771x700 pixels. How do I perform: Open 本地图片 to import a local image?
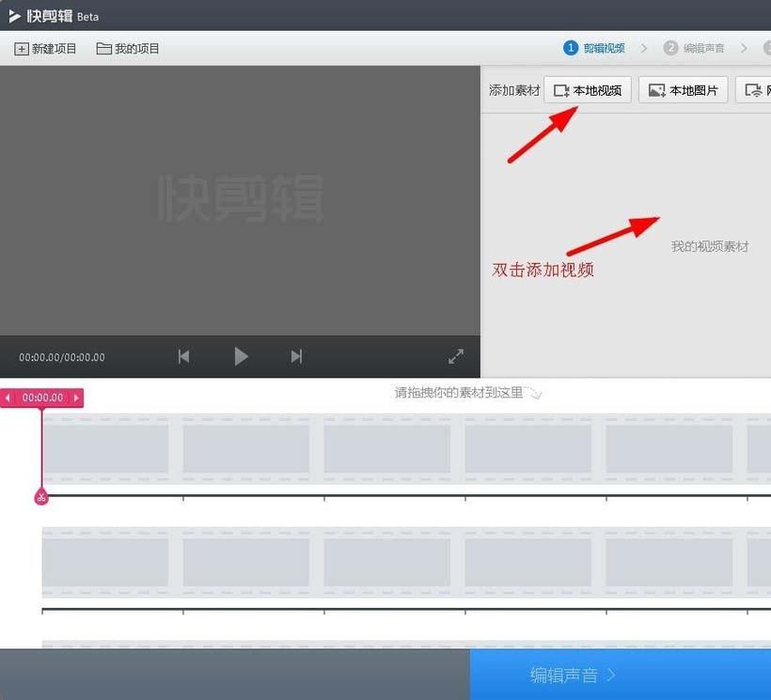683,89
